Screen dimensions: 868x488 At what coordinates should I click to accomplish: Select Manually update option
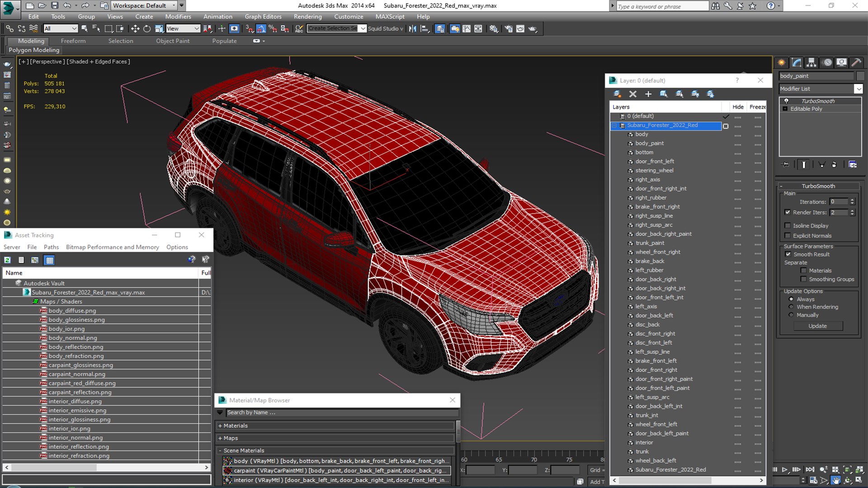click(791, 315)
